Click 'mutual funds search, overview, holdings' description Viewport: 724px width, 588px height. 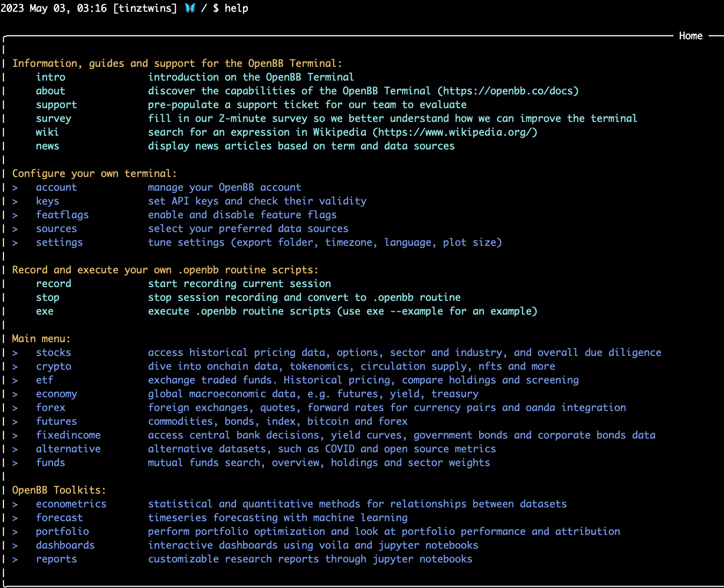(319, 463)
